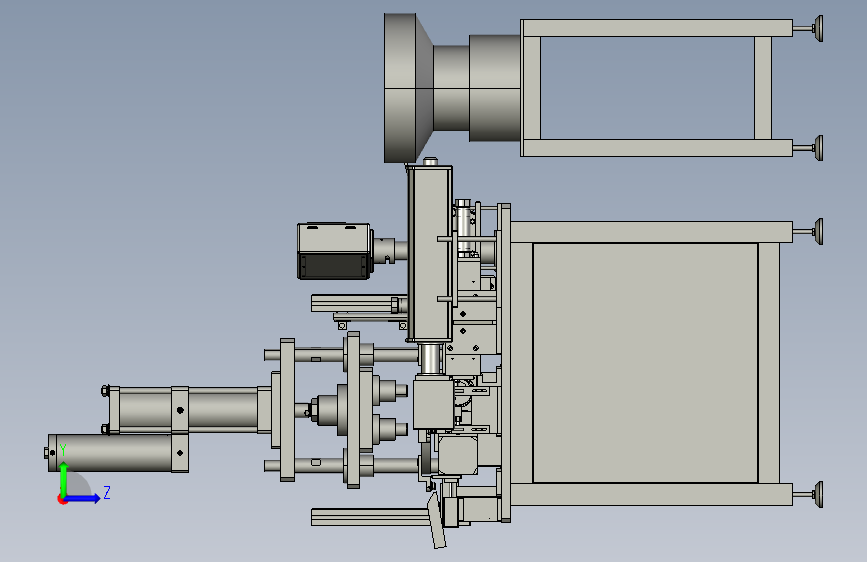
Task: Select the long pneumatic cylinder with tie-rod nuts
Action: (185, 410)
